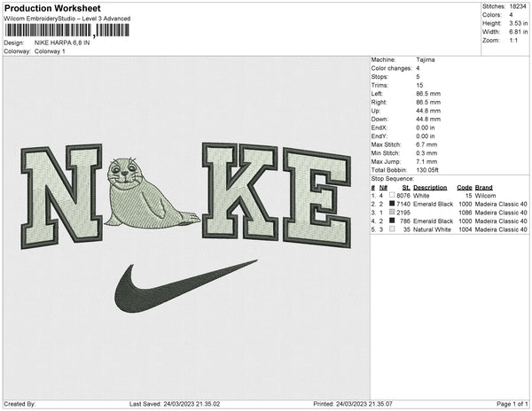Click the stitch count '18234'

pyautogui.click(x=518, y=6)
